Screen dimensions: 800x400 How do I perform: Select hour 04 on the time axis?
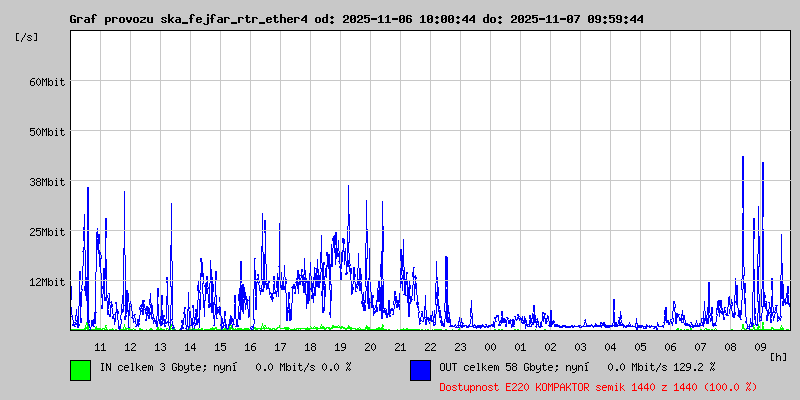(x=610, y=346)
